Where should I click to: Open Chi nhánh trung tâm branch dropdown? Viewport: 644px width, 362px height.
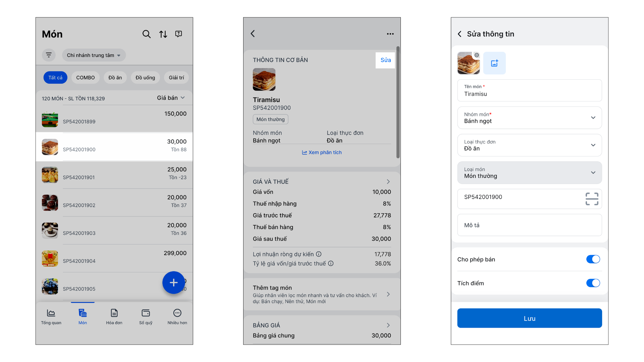tap(94, 55)
